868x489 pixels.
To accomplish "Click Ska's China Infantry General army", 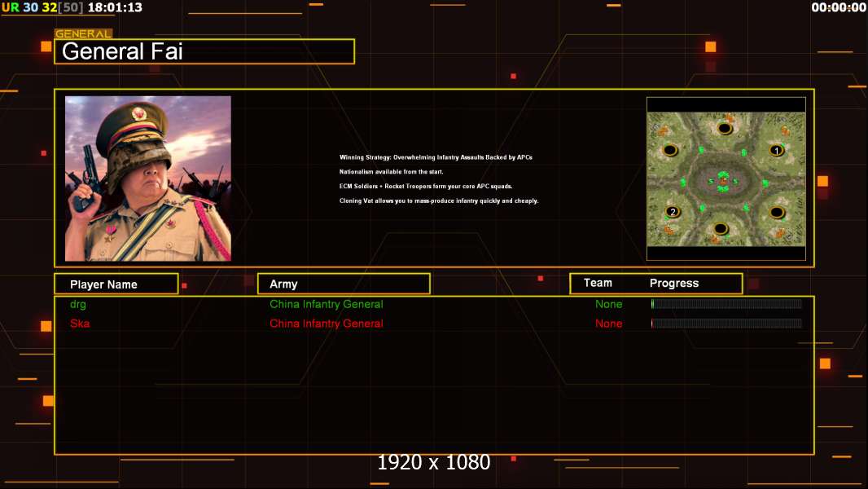I will 326,324.
